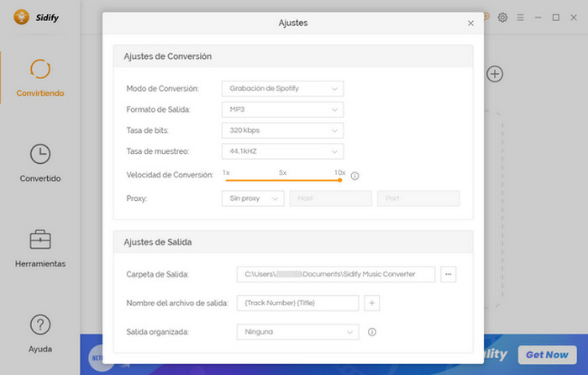
Task: Click the info icon next to conversion speed
Action: (x=354, y=176)
